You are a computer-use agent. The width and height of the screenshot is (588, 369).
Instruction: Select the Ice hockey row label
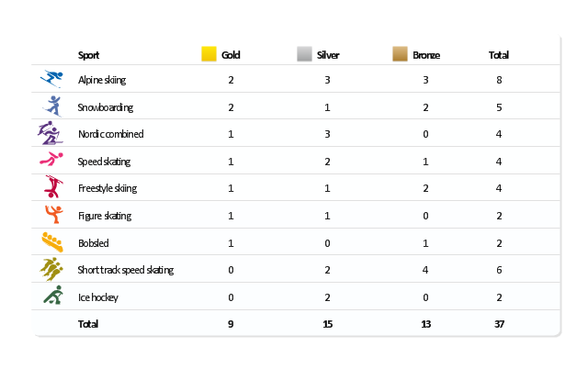97,297
